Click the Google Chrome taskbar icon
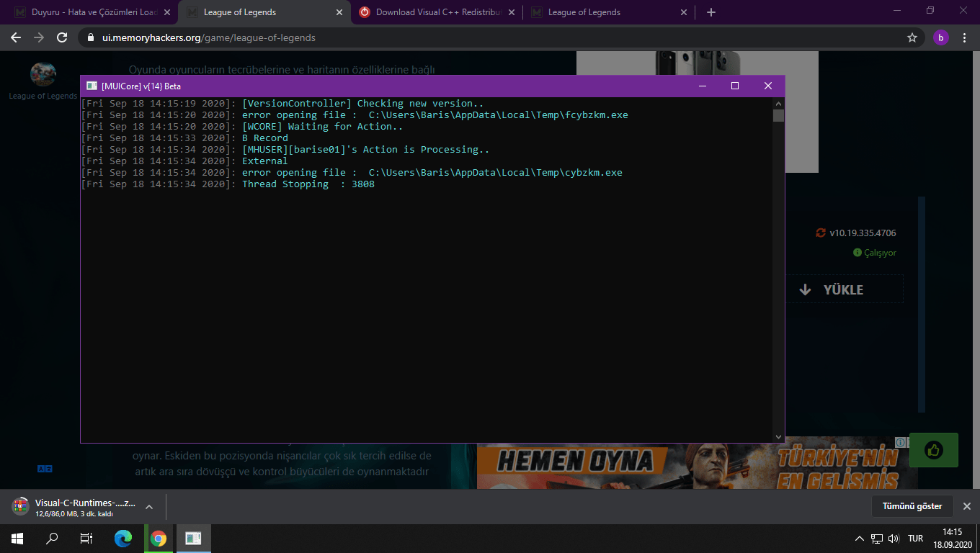Screen dimensions: 980x553 159,539
